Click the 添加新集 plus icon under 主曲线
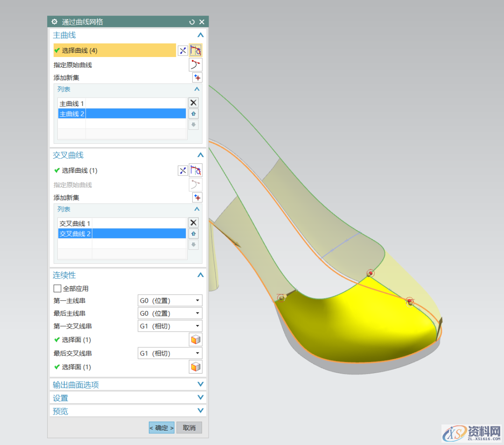The height and width of the screenshot is (445, 504). 197,78
